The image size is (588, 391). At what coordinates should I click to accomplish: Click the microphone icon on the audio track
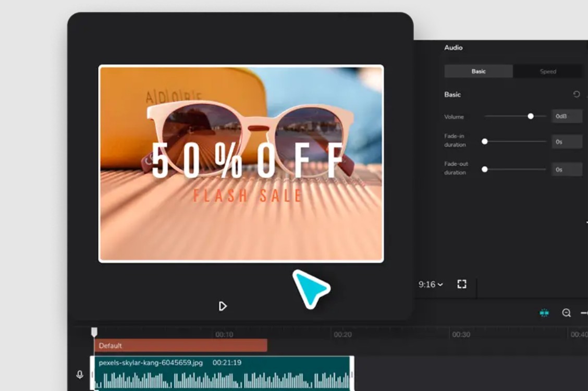80,374
